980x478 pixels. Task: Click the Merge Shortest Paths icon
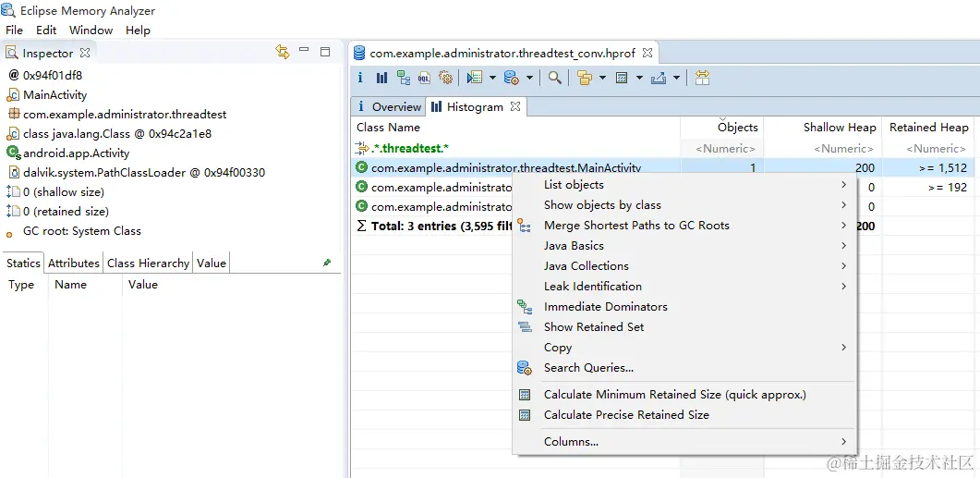(525, 226)
